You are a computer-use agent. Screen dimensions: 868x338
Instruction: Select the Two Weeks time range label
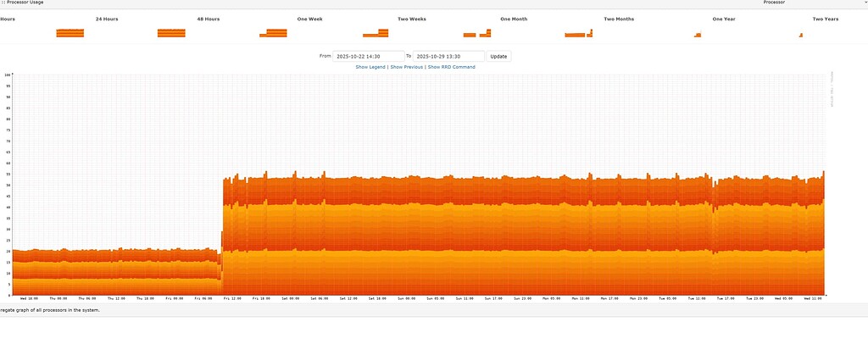[x=412, y=19]
